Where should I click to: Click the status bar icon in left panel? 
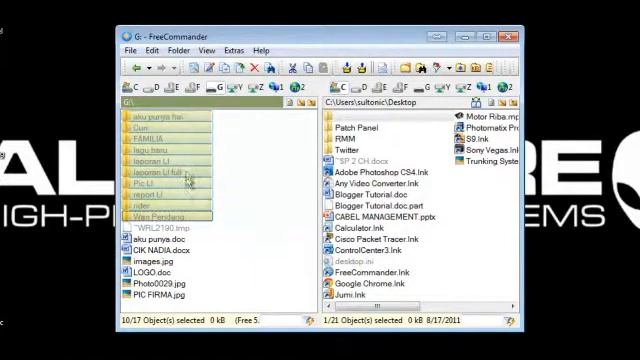[310, 321]
